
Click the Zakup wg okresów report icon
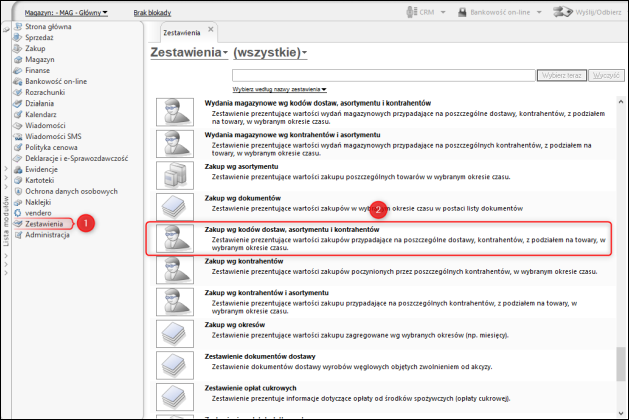175,334
